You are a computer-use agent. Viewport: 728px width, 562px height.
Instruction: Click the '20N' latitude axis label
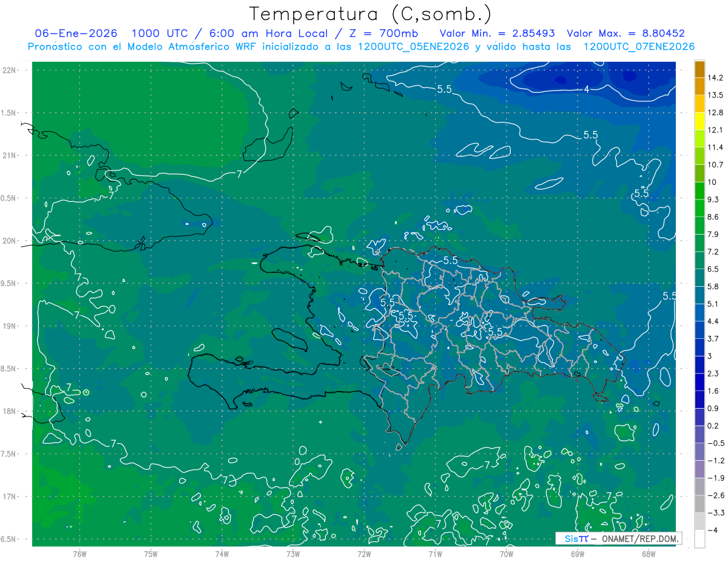pyautogui.click(x=10, y=241)
